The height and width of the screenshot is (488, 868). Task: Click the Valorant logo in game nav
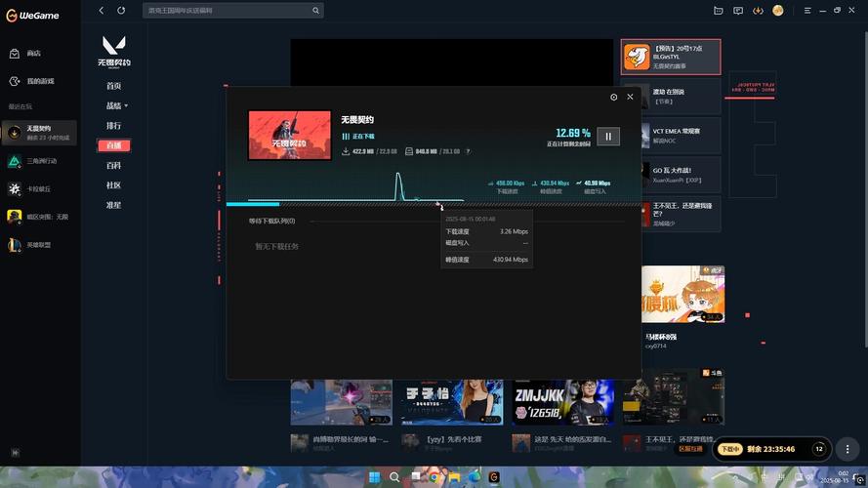tap(114, 52)
